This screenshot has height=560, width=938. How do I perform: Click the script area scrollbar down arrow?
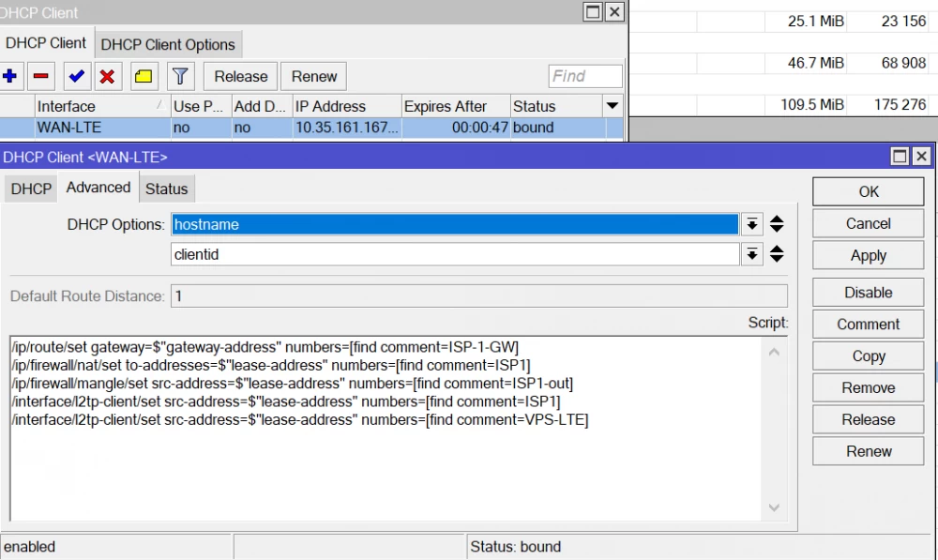[774, 507]
